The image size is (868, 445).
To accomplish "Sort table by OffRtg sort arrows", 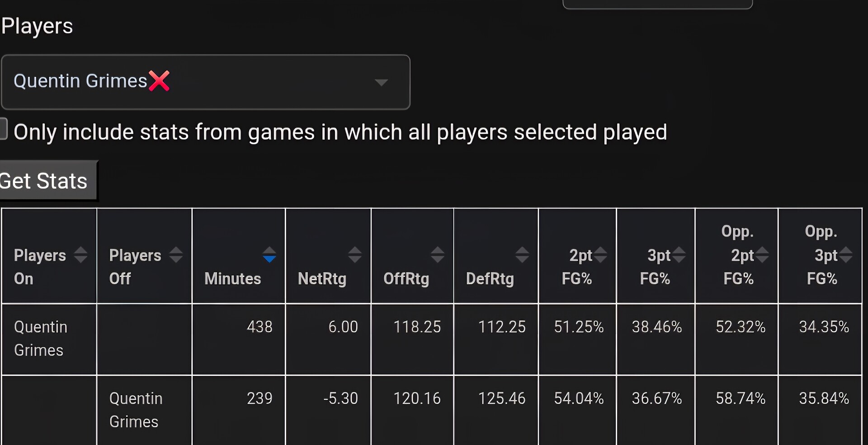I will click(x=437, y=255).
